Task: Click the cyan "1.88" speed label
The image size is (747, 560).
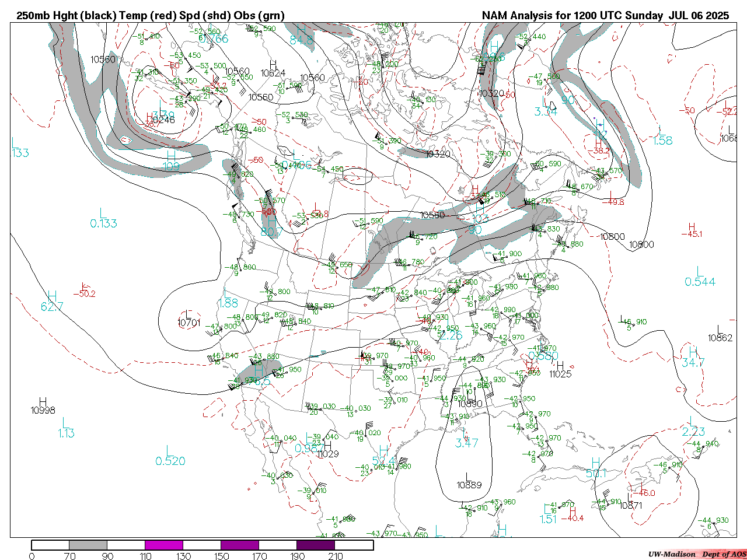Action: point(228,303)
